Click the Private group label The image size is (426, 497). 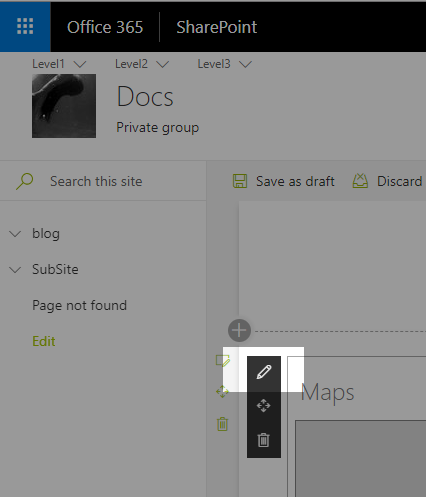pos(158,128)
